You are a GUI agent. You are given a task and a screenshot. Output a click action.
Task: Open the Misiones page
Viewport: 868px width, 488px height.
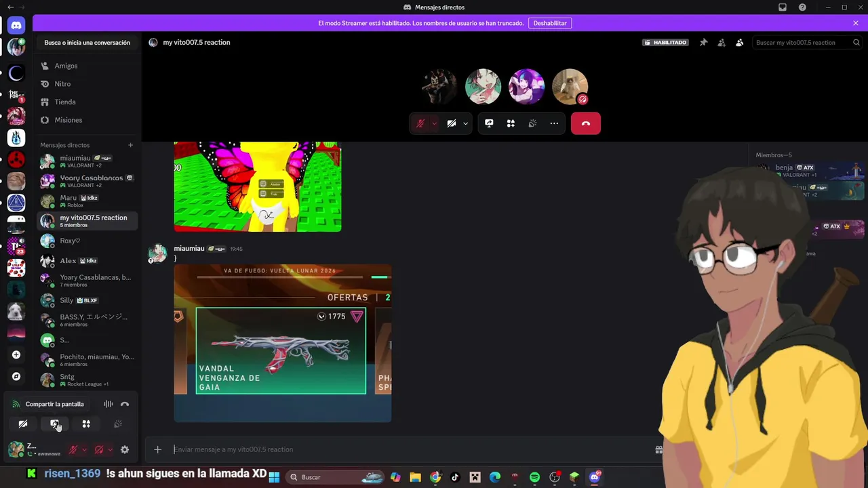[x=87, y=120]
